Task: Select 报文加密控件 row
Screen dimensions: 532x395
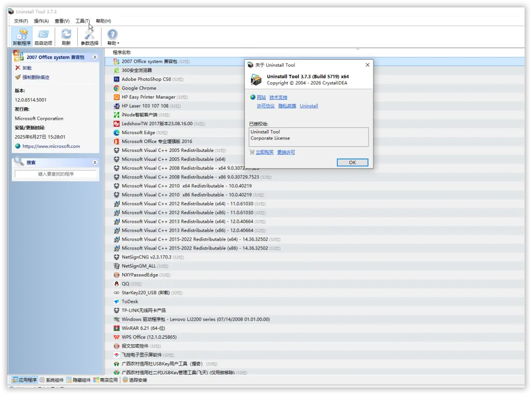Action: tap(314, 346)
